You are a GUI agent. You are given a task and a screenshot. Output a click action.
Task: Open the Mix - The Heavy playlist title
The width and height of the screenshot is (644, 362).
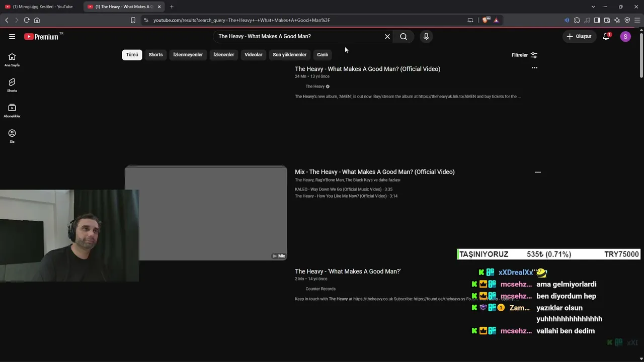375,172
